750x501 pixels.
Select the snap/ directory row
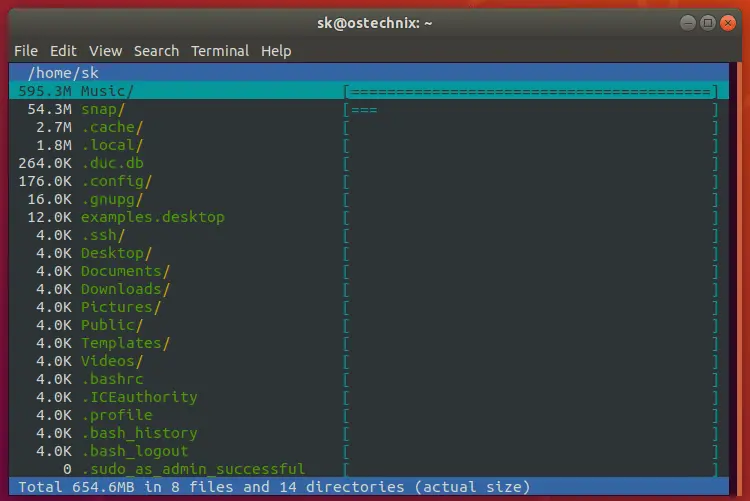tap(369, 109)
